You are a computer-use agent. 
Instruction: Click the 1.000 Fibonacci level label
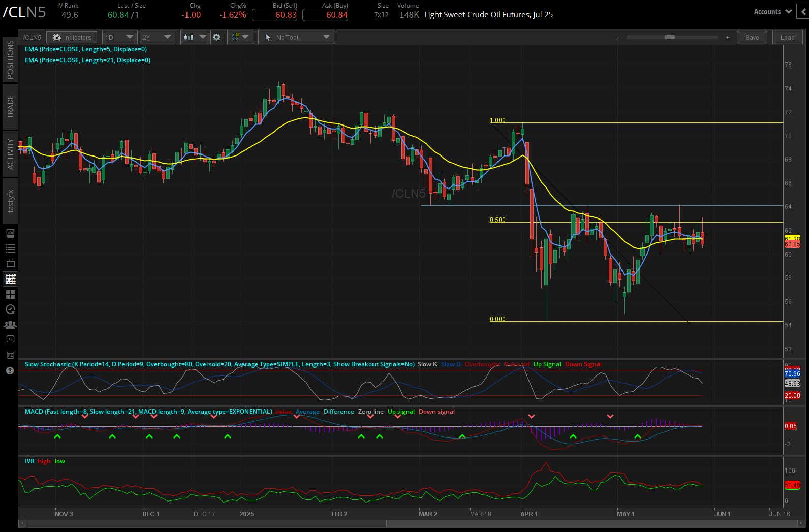[497, 120]
